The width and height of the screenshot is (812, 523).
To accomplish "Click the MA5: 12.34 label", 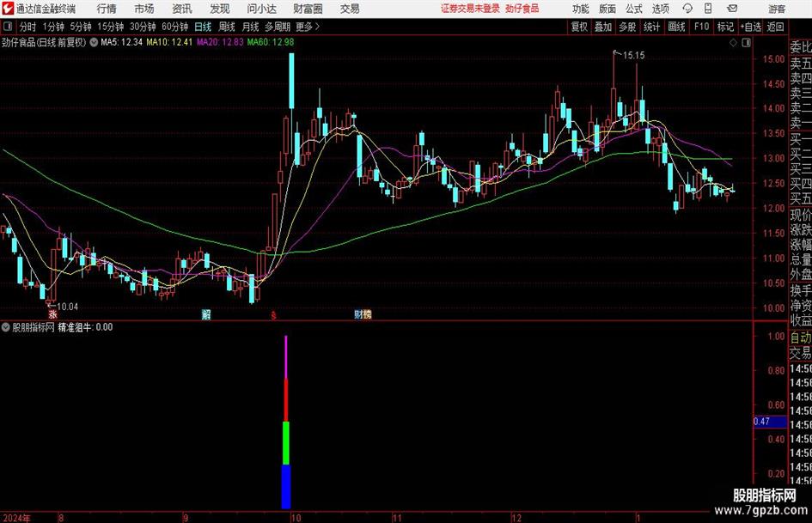I will (121, 42).
